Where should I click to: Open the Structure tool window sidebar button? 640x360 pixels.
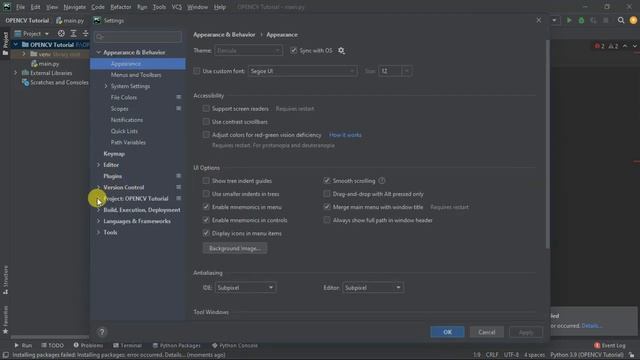click(x=5, y=280)
